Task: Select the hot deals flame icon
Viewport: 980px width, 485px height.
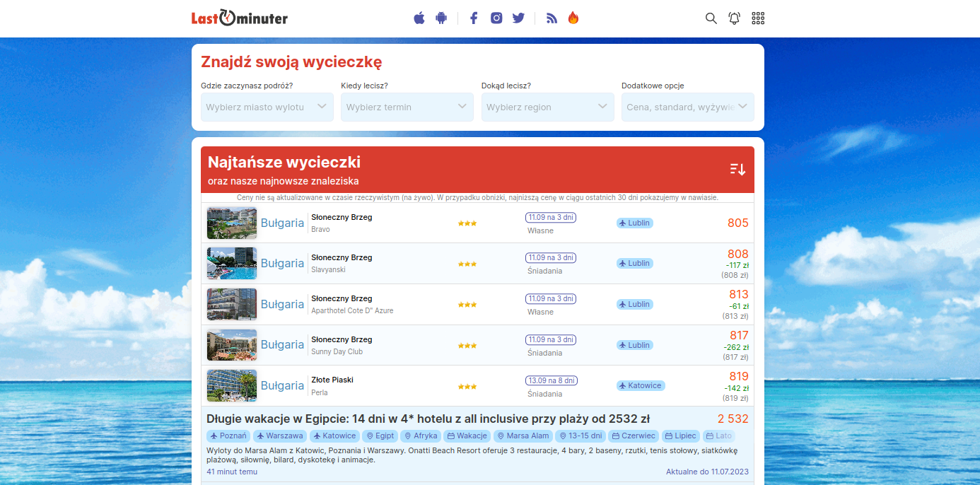Action: tap(573, 18)
